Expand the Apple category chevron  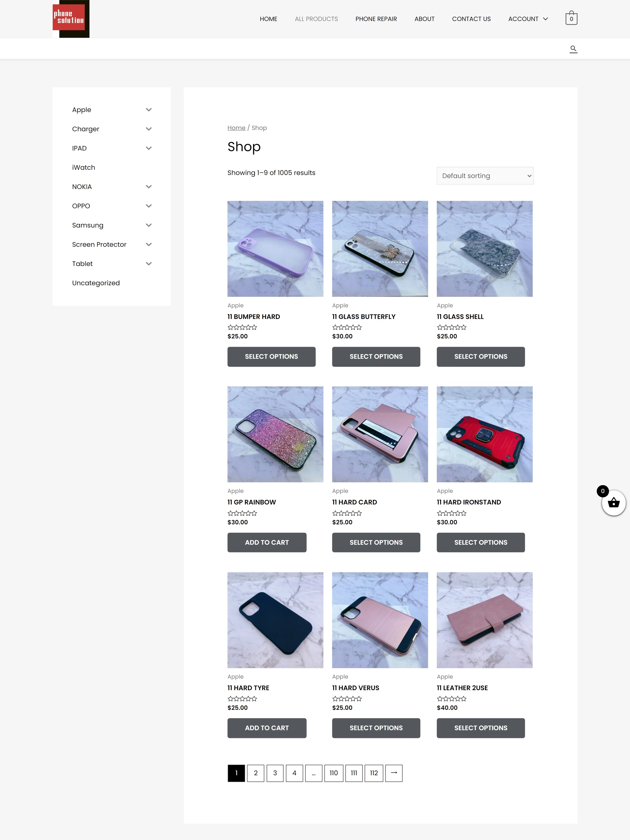(149, 110)
